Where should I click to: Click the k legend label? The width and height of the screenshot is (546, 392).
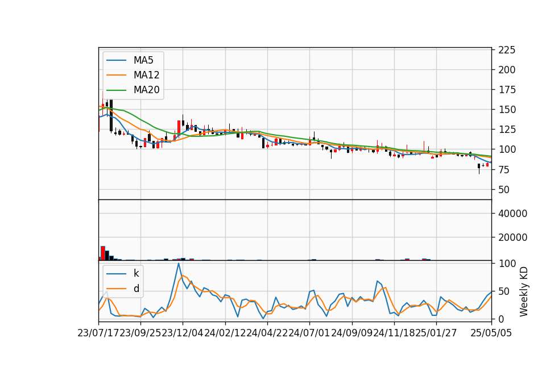(136, 273)
